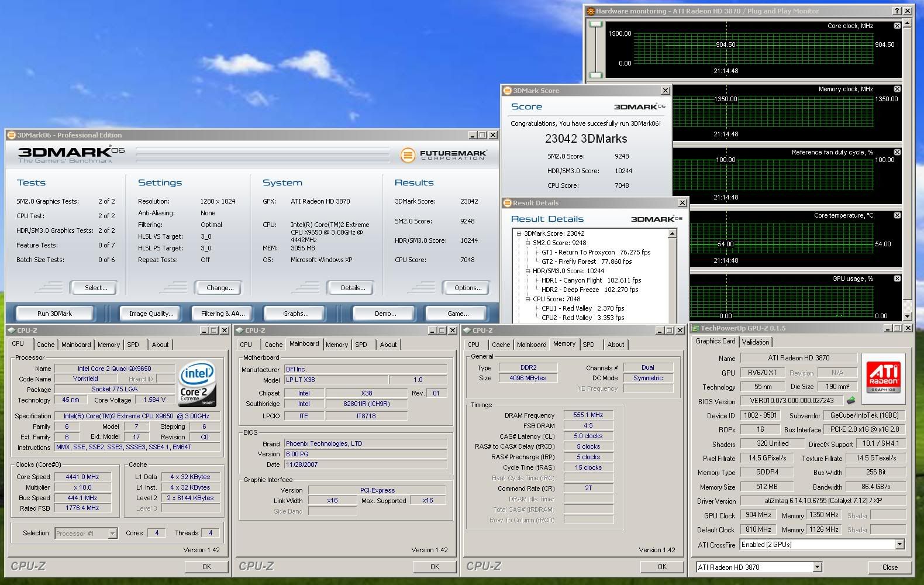Image resolution: width=924 pixels, height=585 pixels.
Task: Open Image Quality... in 3DMark06
Action: point(151,314)
